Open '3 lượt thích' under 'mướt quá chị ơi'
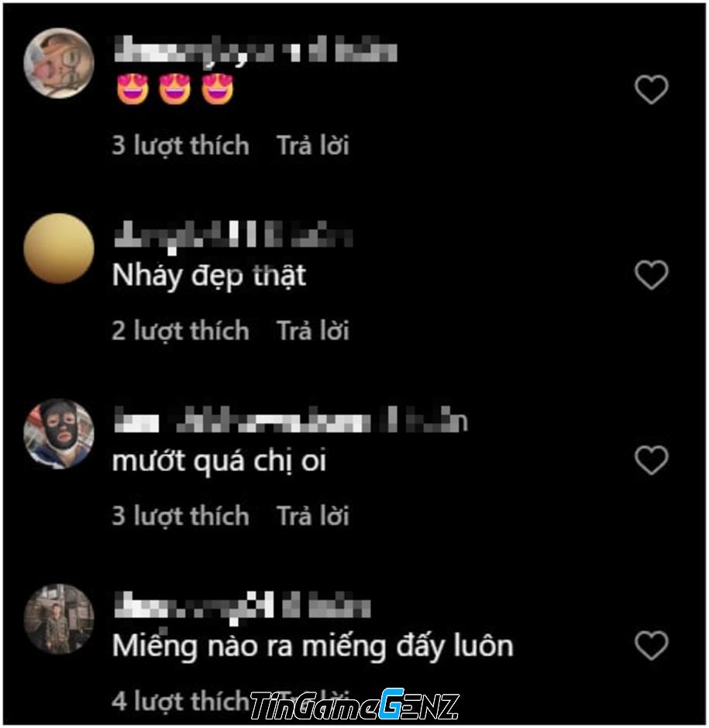This screenshot has width=709, height=728. (x=181, y=517)
